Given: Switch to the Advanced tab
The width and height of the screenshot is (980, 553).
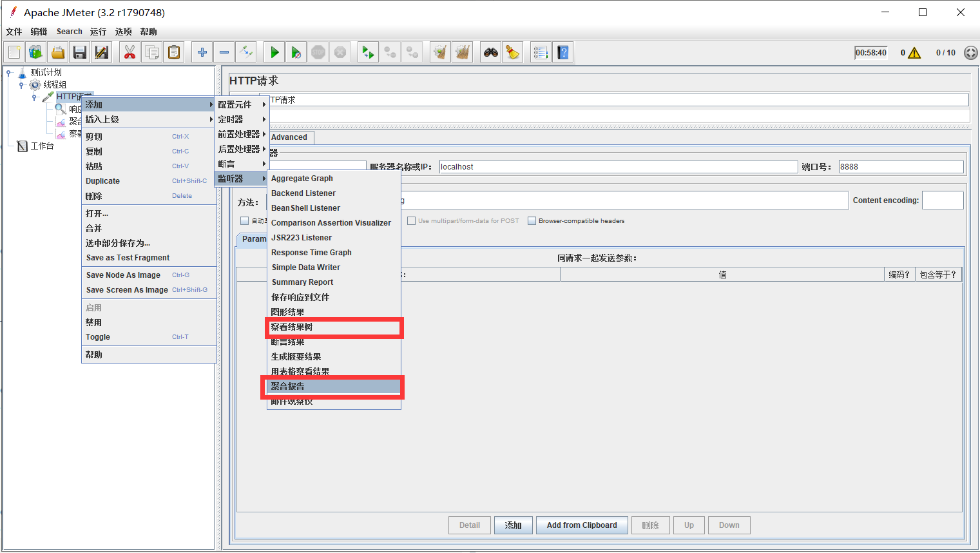Looking at the screenshot, I should 289,137.
